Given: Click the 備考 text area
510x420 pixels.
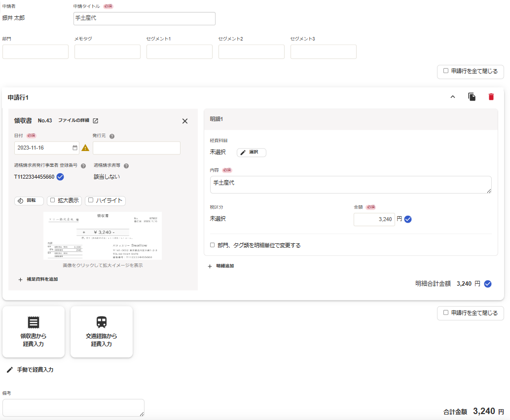Looking at the screenshot, I should (73, 408).
